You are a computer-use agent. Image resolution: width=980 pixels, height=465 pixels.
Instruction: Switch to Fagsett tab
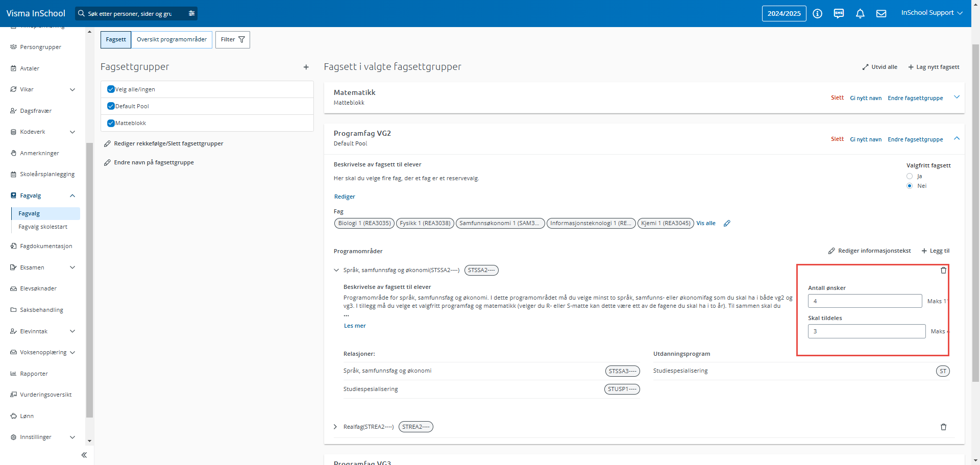[116, 40]
